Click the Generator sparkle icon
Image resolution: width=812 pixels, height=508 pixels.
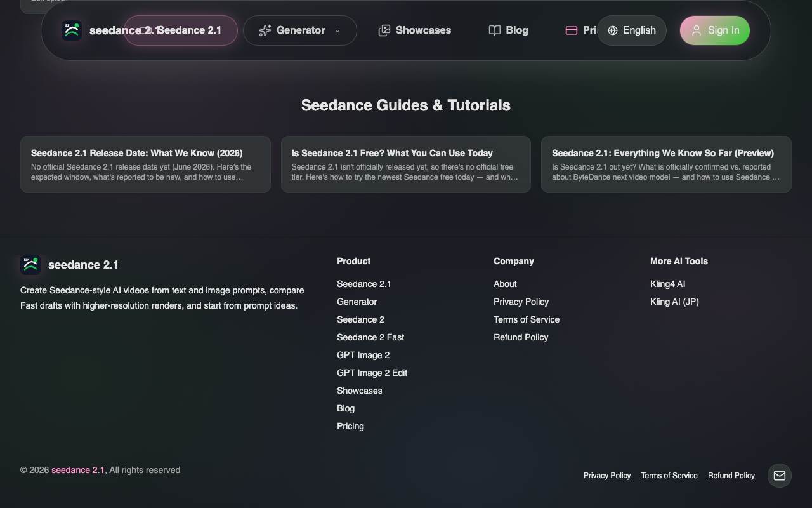265,30
